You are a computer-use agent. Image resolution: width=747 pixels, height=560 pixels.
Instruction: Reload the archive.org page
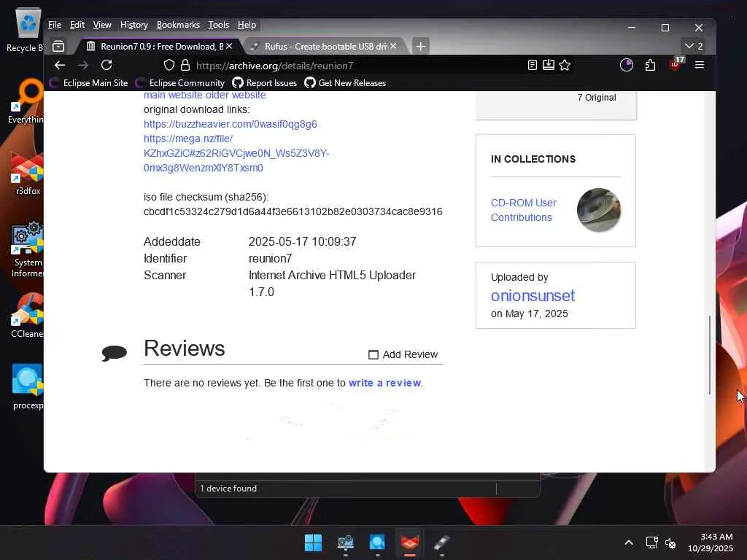pos(107,65)
